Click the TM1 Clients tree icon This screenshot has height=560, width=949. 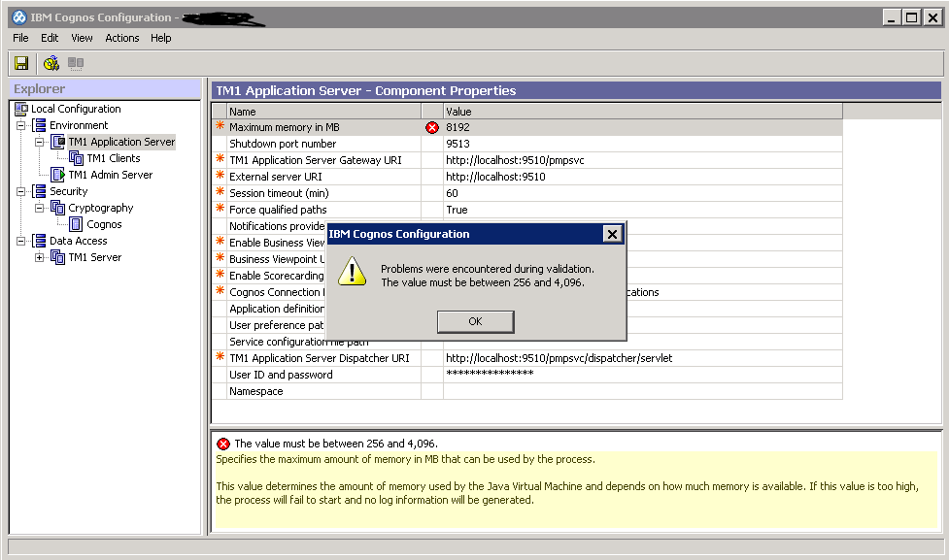coord(77,158)
